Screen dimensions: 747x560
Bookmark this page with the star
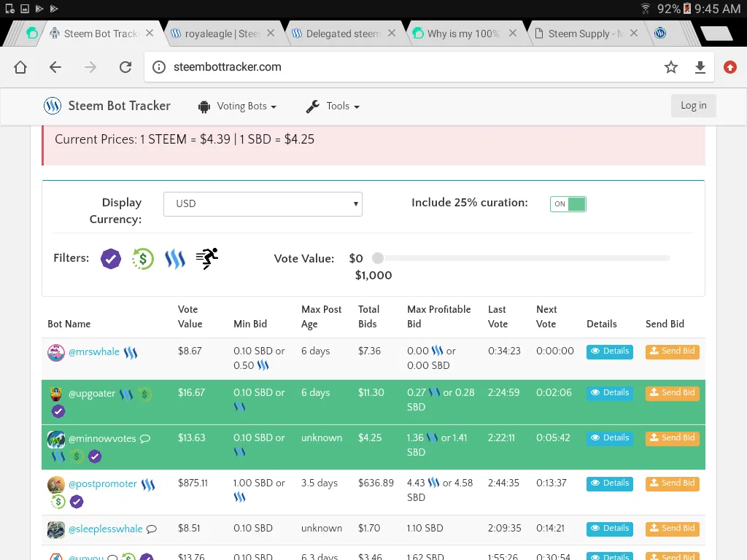click(x=671, y=67)
